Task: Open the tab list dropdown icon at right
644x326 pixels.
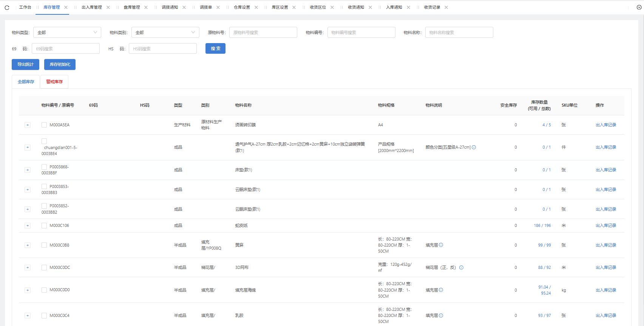Action: (639, 7)
